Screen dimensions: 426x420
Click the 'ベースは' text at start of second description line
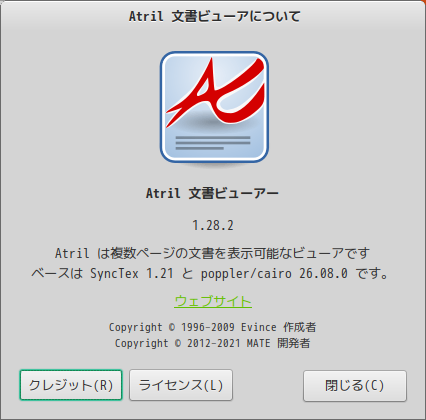click(57, 274)
